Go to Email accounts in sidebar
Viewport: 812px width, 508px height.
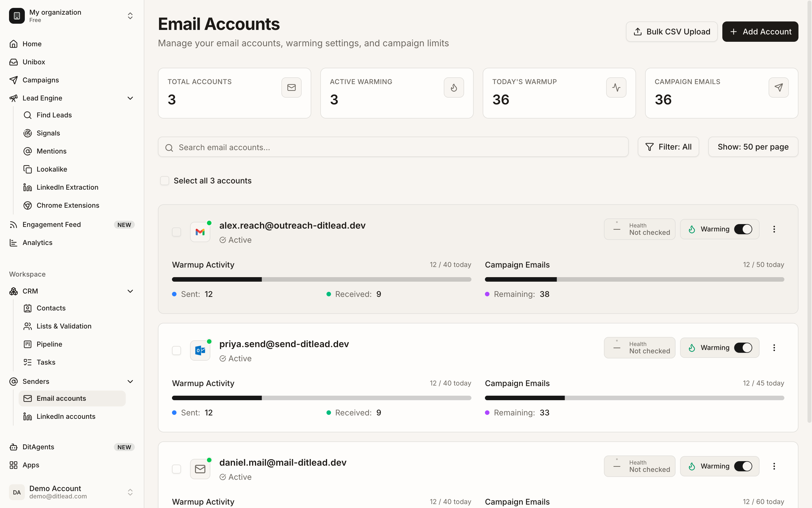point(72,398)
